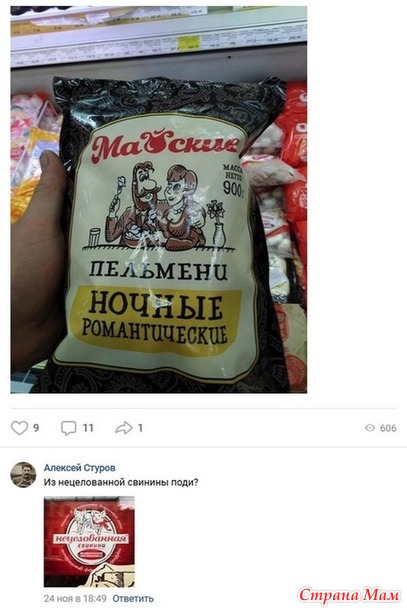This screenshot has width=407, height=610.
Task: Click the eye views icon
Action: pos(370,428)
